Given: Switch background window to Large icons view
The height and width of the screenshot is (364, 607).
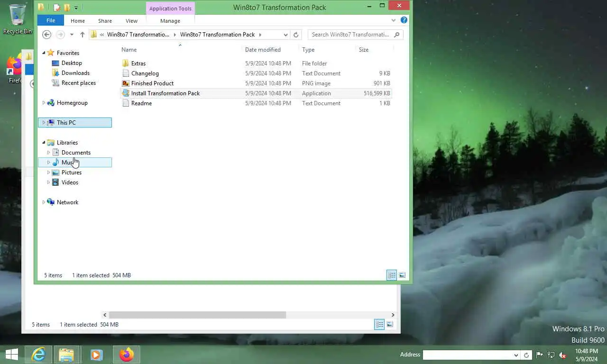Looking at the screenshot, I should (390, 325).
